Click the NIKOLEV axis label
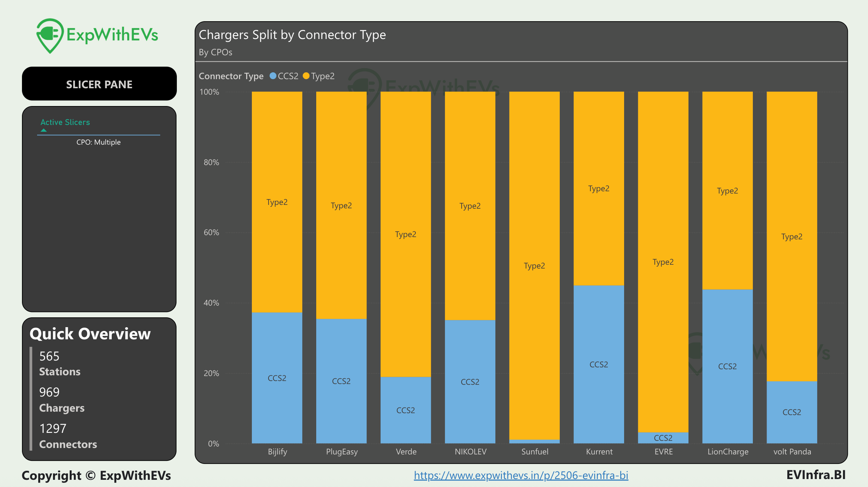The height and width of the screenshot is (487, 868). click(470, 452)
